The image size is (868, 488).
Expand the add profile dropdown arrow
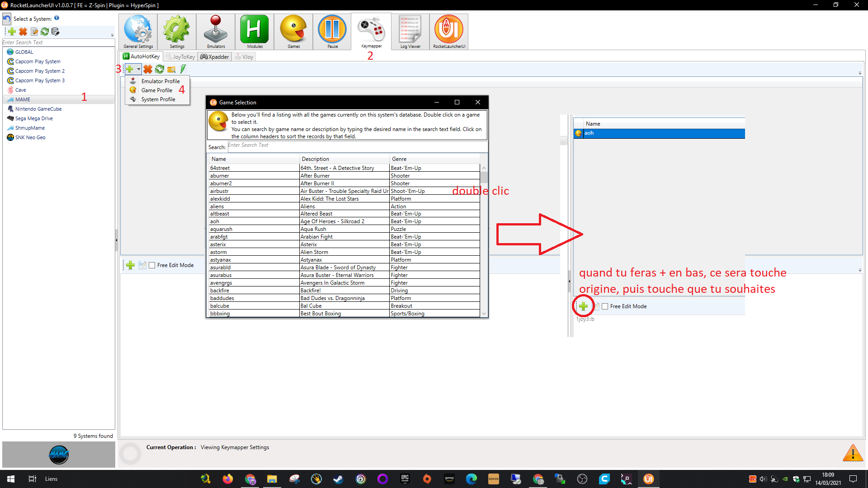139,69
